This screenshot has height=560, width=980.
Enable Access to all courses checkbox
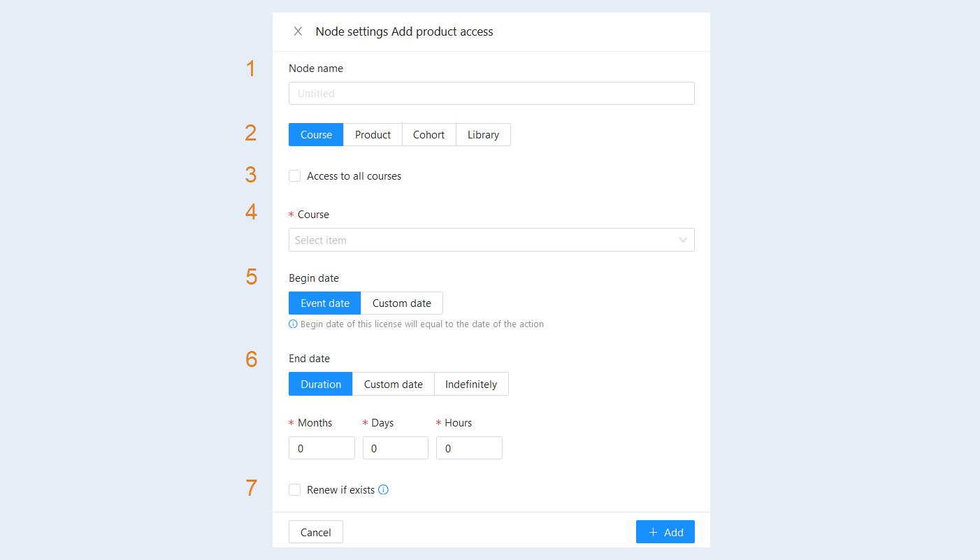(295, 176)
